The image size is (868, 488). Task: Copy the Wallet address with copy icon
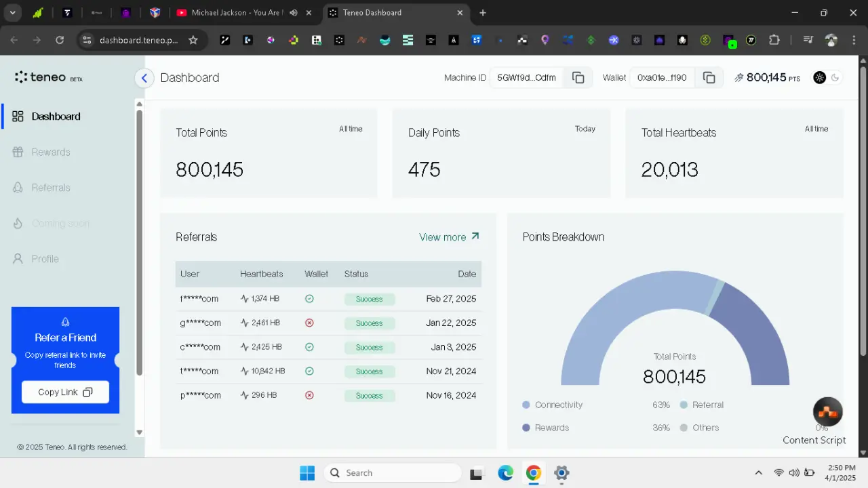[x=709, y=78]
